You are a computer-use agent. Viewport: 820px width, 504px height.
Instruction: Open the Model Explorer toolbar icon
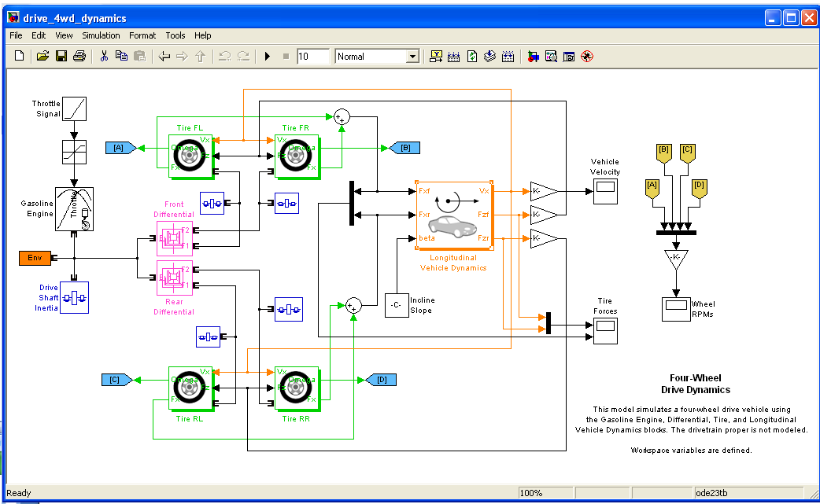pyautogui.click(x=551, y=57)
